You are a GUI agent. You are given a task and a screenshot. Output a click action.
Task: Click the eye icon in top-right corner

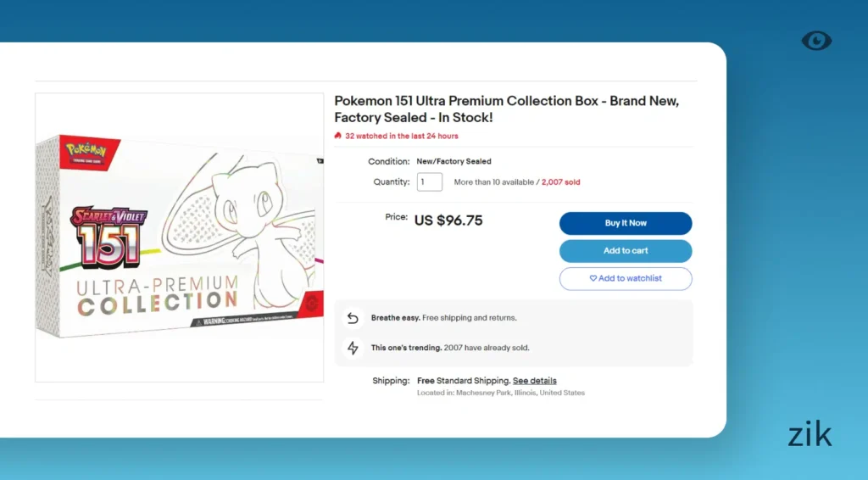tap(816, 41)
